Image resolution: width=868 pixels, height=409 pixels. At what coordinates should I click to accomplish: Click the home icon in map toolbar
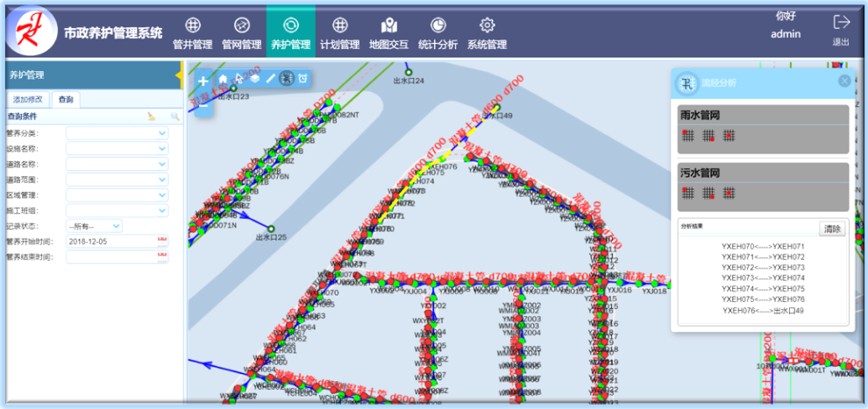223,78
